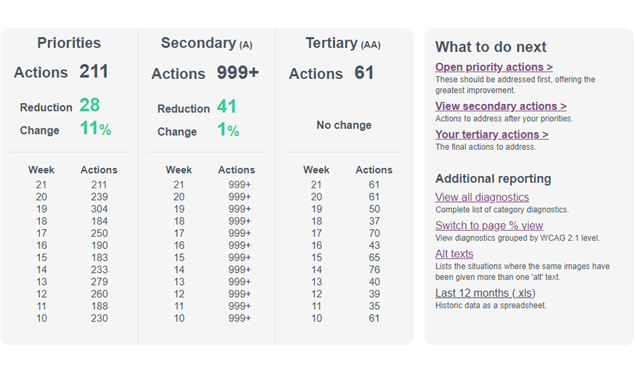The height and width of the screenshot is (375, 635).
Task: Click the Tertiary actions total 61
Action: pyautogui.click(x=364, y=73)
